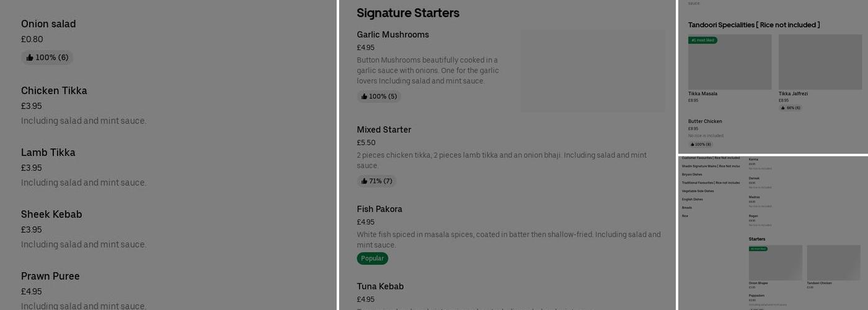
Task: Click the Tikka Jalfrezi dish image
Action: coord(820,62)
